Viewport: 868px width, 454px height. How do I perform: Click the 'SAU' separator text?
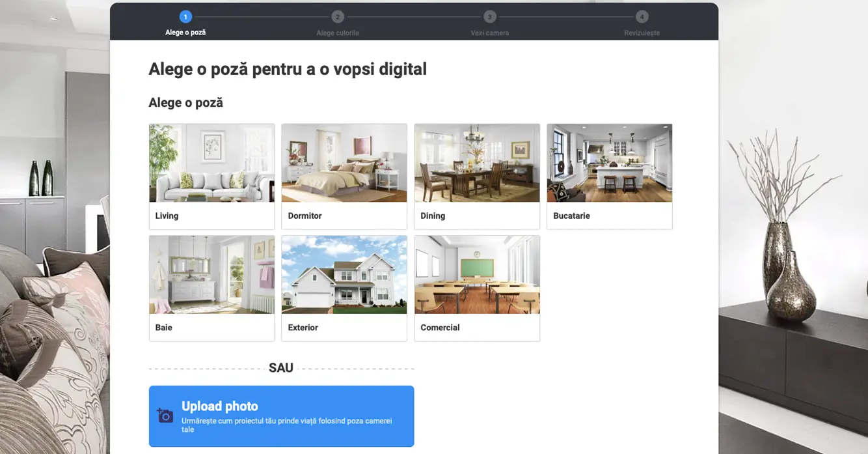click(x=281, y=368)
